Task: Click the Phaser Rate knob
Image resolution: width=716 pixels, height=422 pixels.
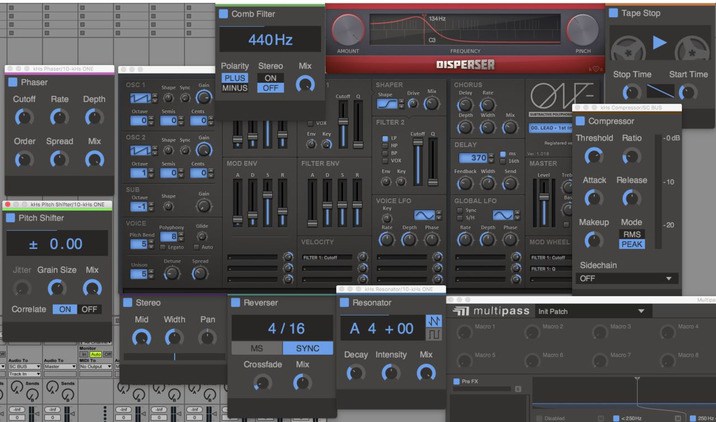Action: (x=59, y=117)
